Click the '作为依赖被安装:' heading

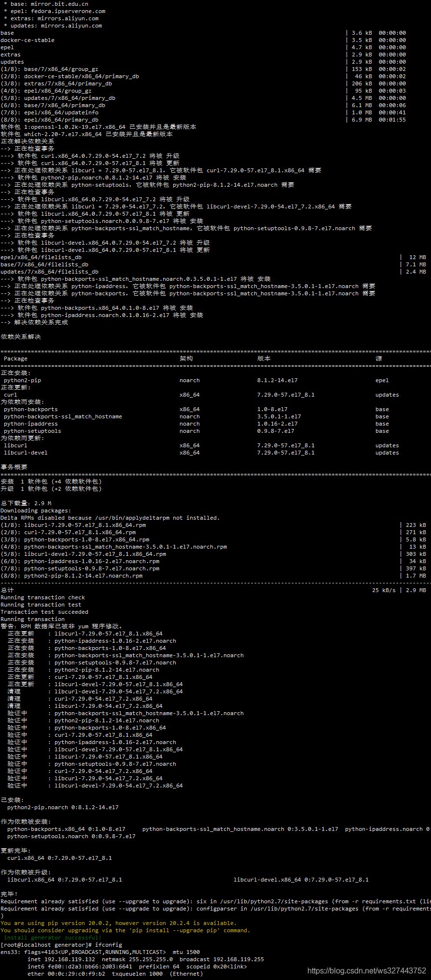(26, 822)
